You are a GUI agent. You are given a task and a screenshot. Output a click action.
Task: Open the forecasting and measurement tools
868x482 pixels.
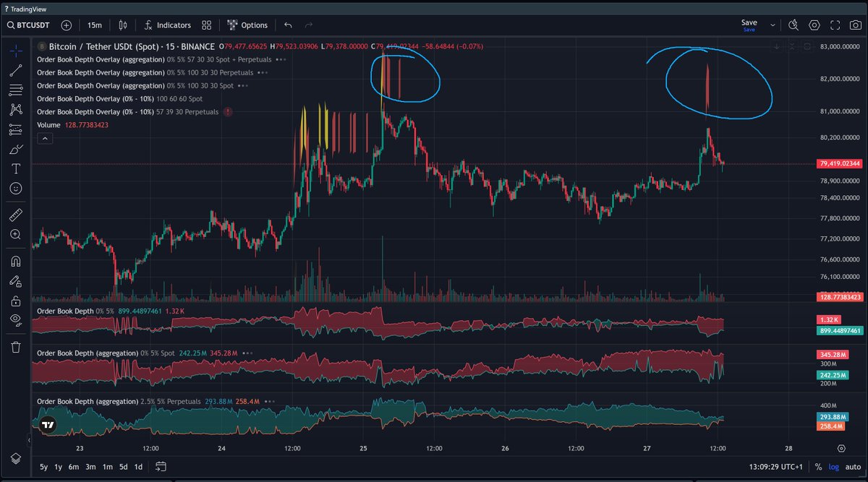point(15,130)
